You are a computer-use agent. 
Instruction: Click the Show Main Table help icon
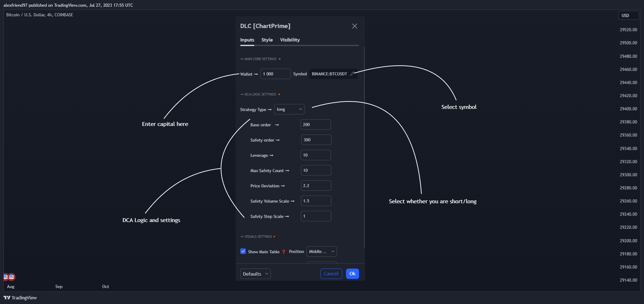[x=284, y=252]
